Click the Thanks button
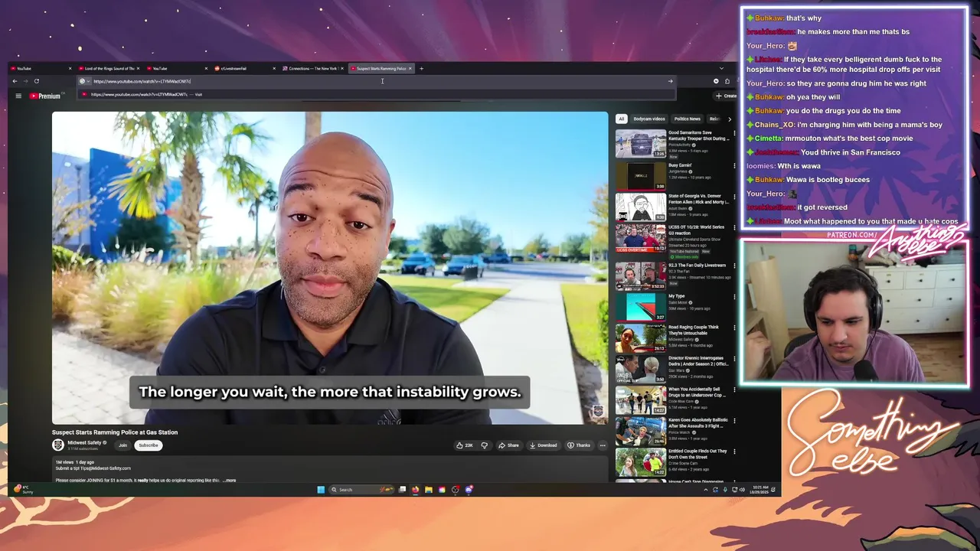Screen dimensions: 980x551 [579, 445]
